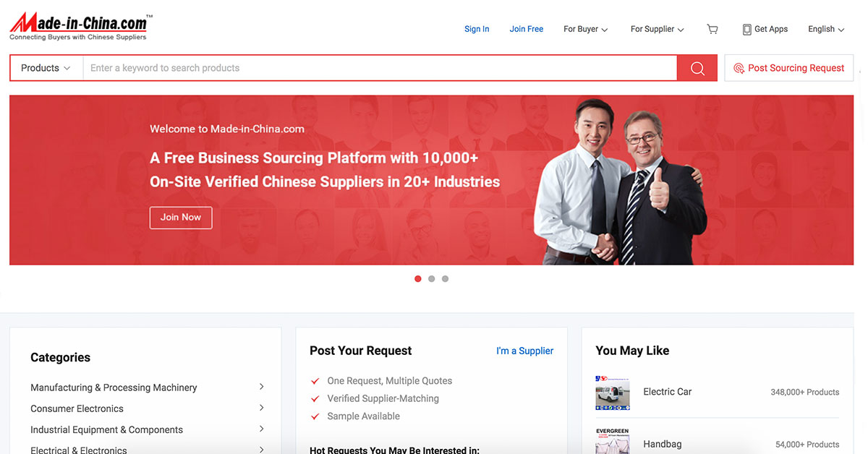Open the I'm a Supplier link
The image size is (868, 454).
click(524, 351)
